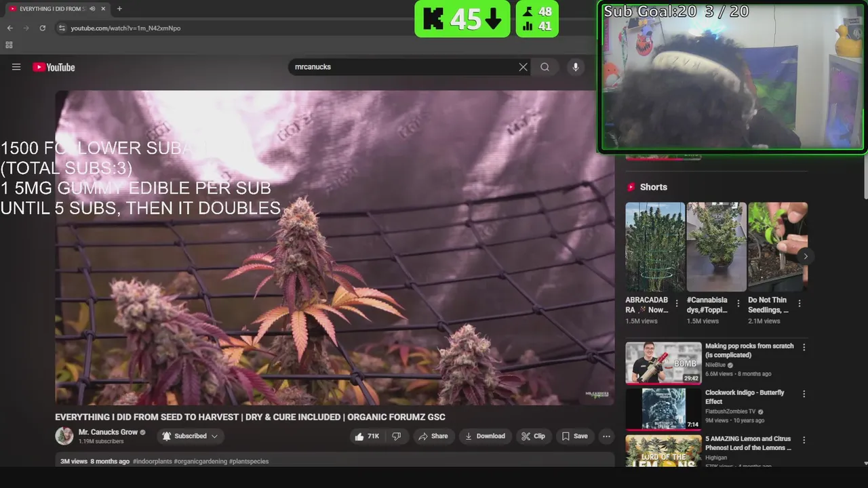The width and height of the screenshot is (868, 488).
Task: Open the browser apps grid icon
Action: [x=9, y=45]
